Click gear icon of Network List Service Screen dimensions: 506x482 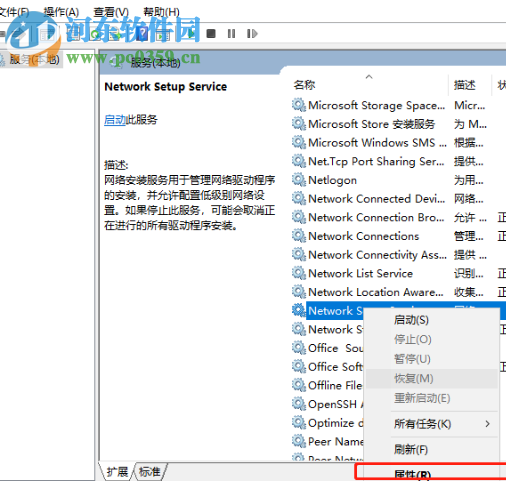coord(299,273)
